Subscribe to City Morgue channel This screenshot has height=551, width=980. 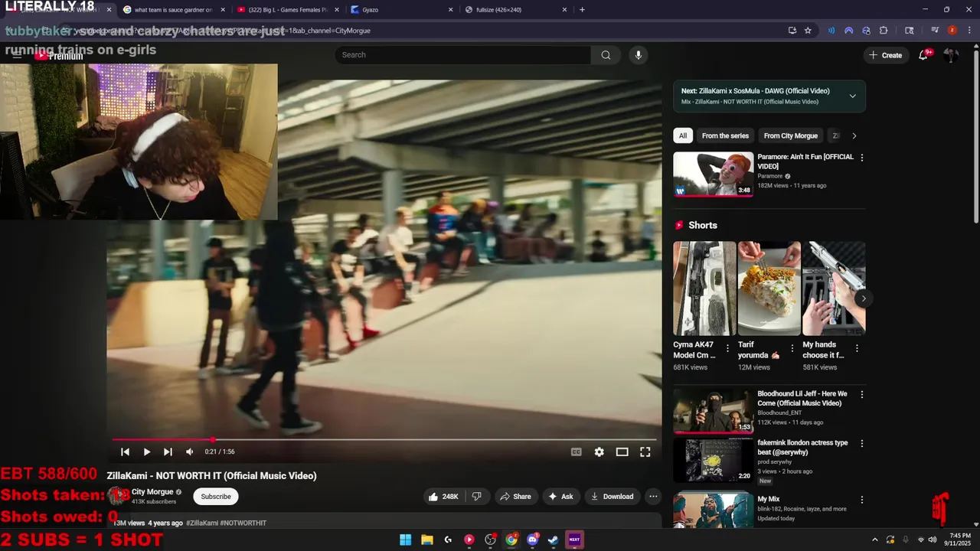[216, 497]
